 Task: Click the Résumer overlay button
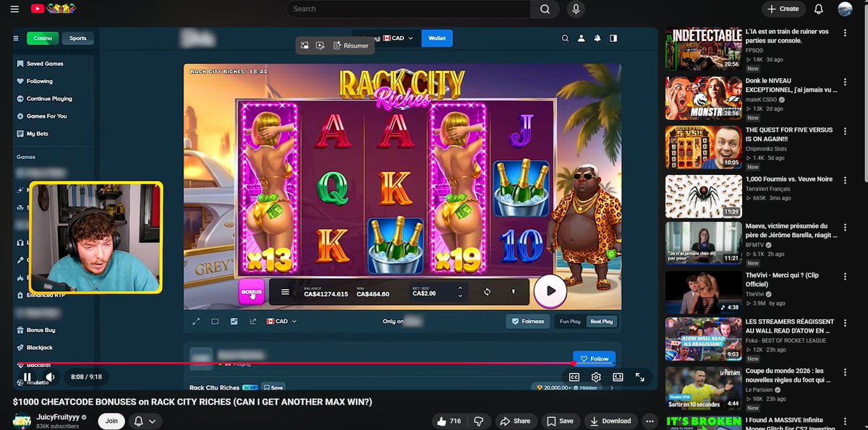(351, 46)
